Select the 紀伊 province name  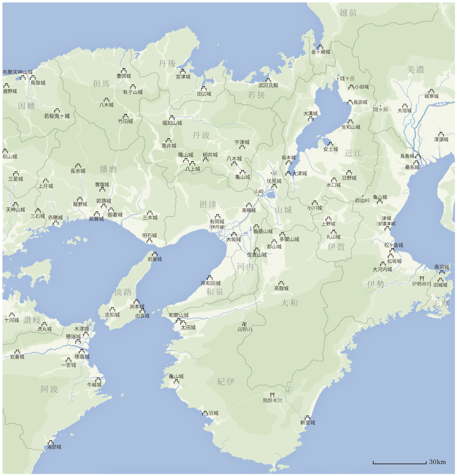point(226,382)
